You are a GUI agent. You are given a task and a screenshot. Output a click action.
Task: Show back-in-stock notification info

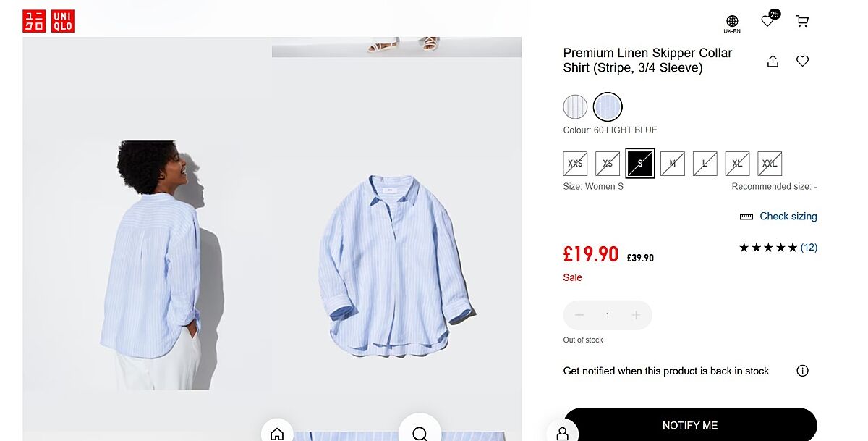(x=802, y=371)
